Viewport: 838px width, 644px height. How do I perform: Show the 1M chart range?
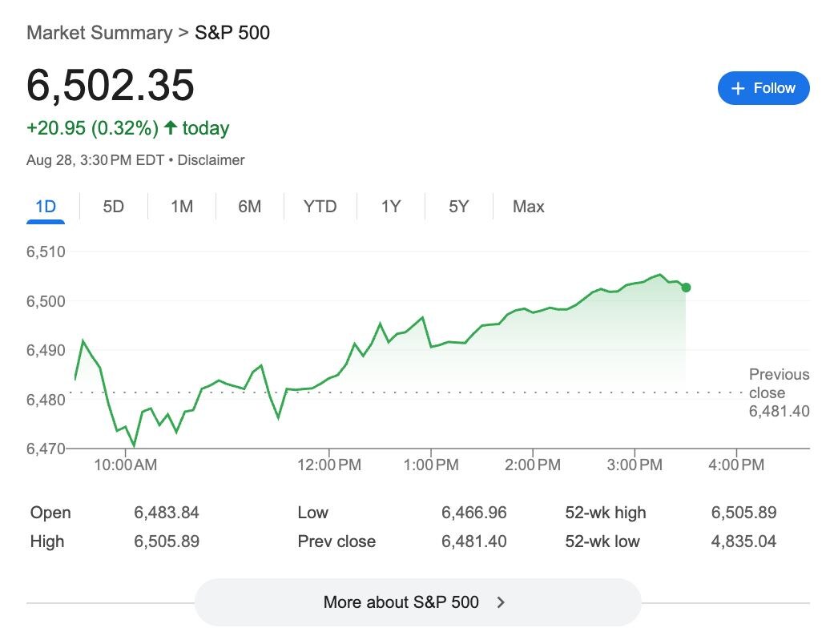[182, 207]
